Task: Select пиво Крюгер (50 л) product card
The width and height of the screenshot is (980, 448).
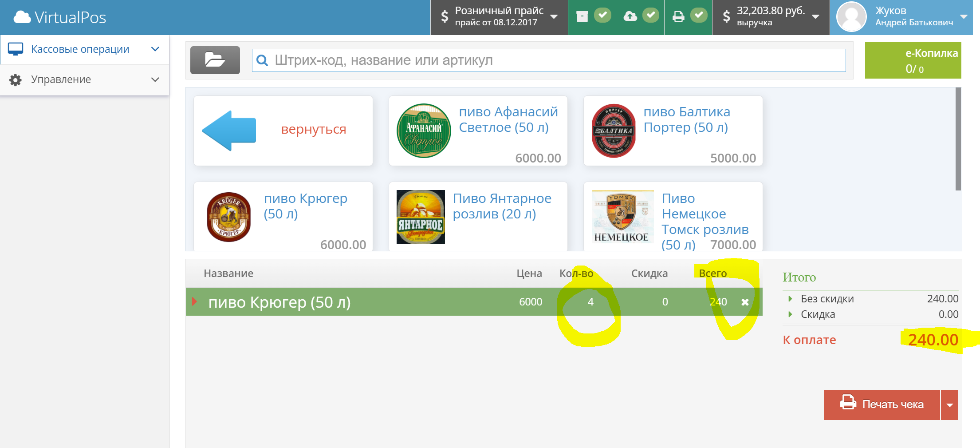Action: point(283,217)
